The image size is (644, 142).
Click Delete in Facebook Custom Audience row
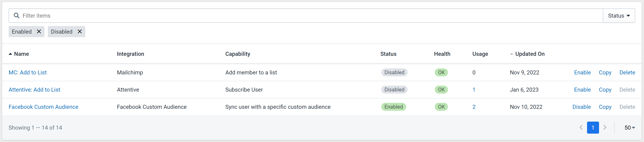click(x=627, y=107)
